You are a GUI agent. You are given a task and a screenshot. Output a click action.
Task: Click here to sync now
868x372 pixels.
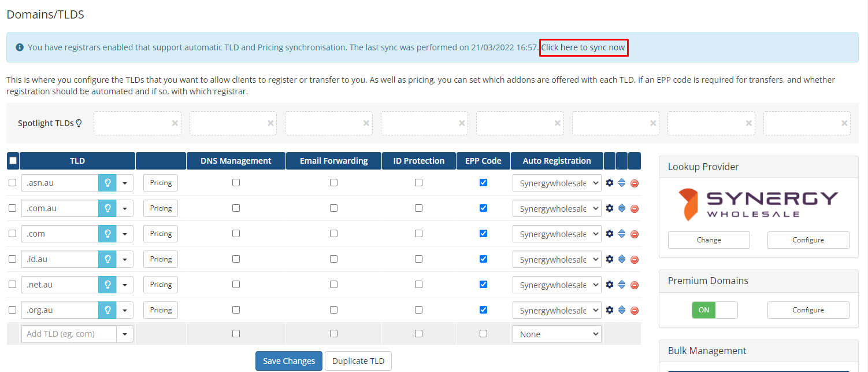pos(583,47)
